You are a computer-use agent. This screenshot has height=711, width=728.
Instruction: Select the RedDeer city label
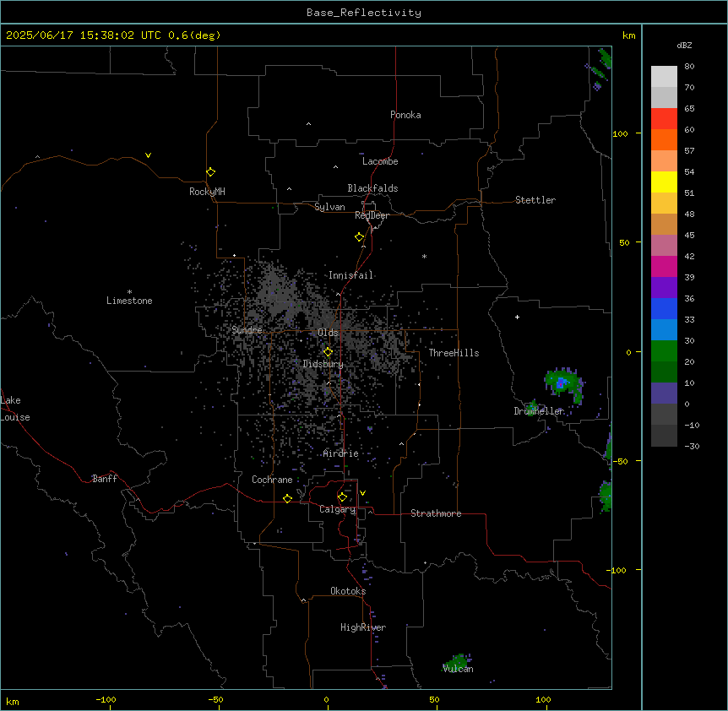click(x=372, y=215)
